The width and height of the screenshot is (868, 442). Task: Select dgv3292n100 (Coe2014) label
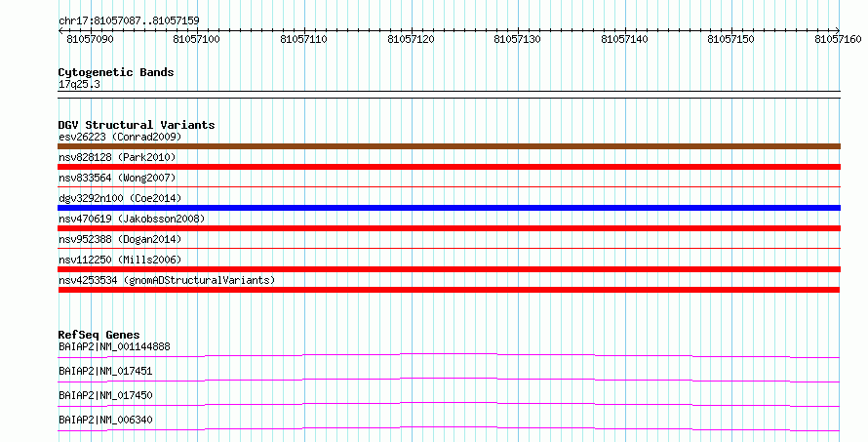pyautogui.click(x=120, y=198)
